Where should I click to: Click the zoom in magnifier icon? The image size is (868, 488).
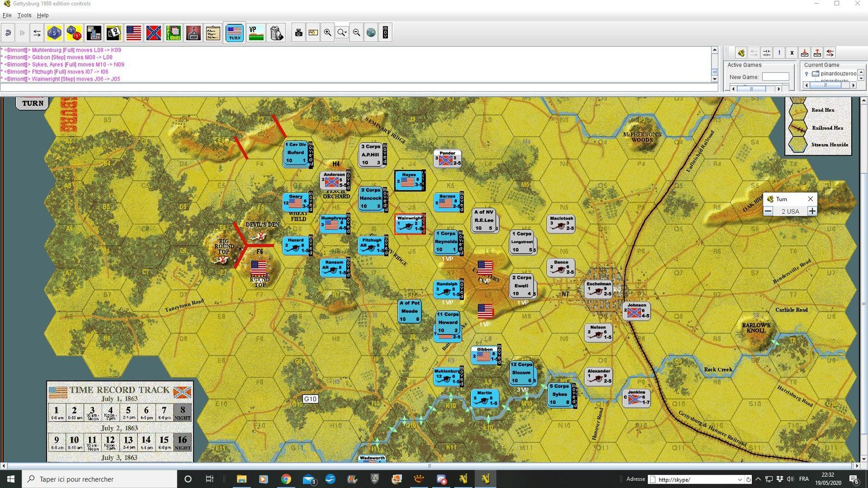[328, 33]
